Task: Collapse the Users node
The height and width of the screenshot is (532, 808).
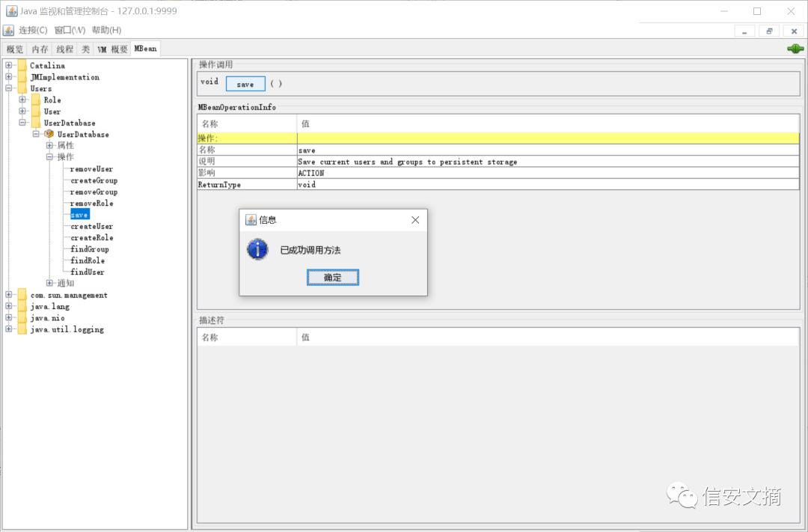Action: coord(9,88)
